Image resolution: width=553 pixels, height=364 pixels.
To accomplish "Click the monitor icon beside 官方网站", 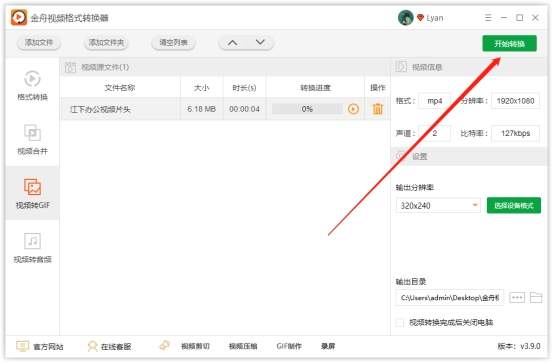I will pos(23,346).
